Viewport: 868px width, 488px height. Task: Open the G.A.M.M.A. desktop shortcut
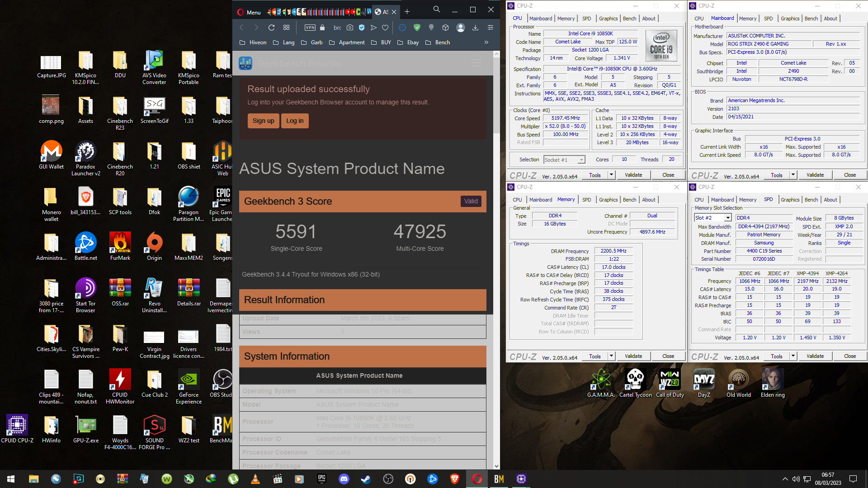point(601,383)
